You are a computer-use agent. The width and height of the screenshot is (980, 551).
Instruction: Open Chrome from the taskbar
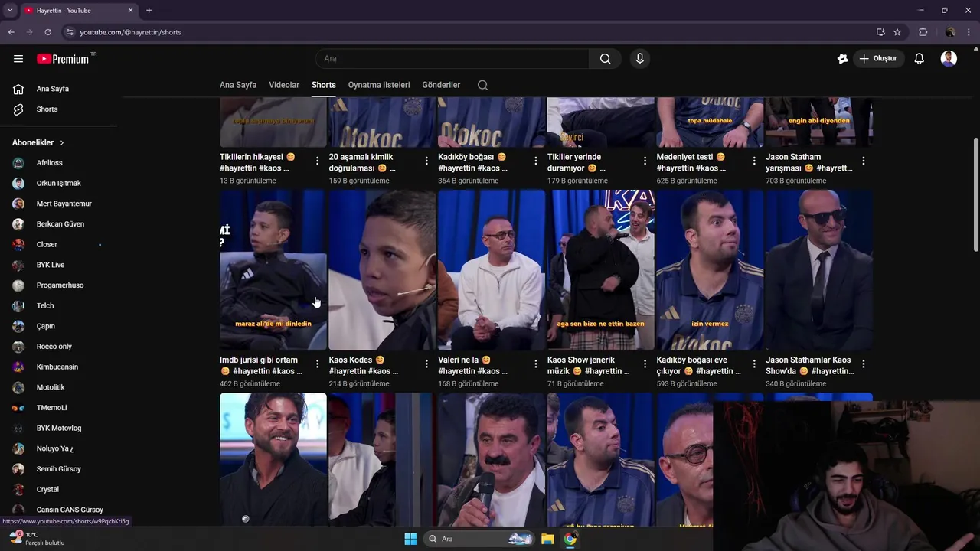pyautogui.click(x=570, y=539)
